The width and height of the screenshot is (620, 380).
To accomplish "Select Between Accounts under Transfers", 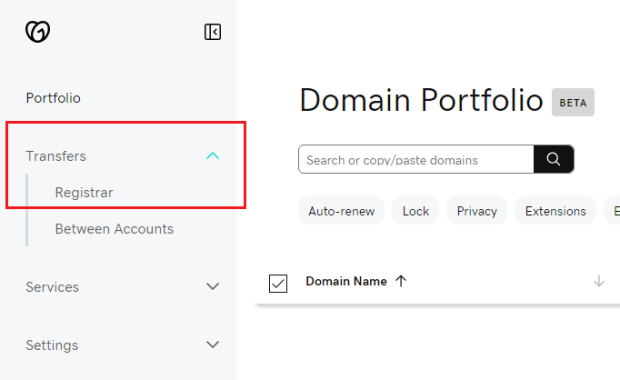I will 114,229.
